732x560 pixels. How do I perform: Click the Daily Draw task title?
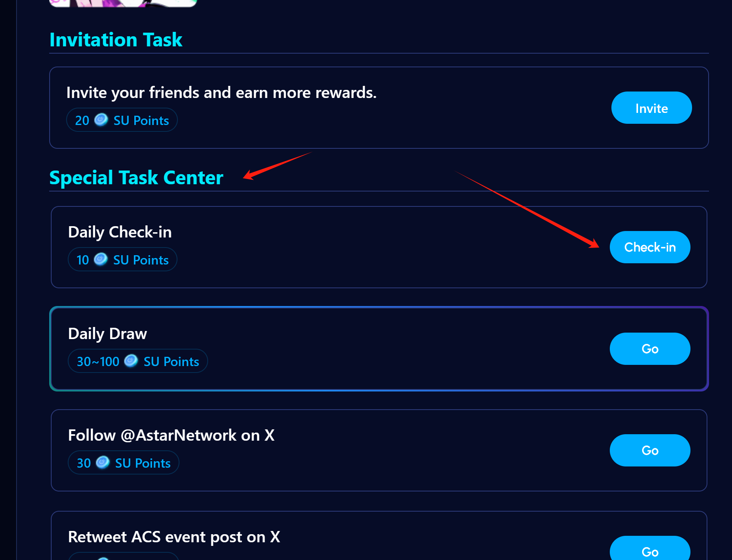[107, 334]
